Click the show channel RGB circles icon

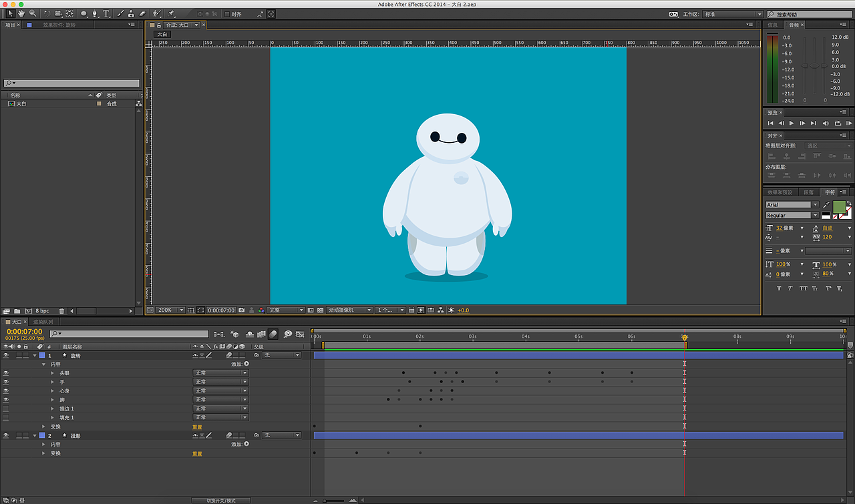click(260, 310)
